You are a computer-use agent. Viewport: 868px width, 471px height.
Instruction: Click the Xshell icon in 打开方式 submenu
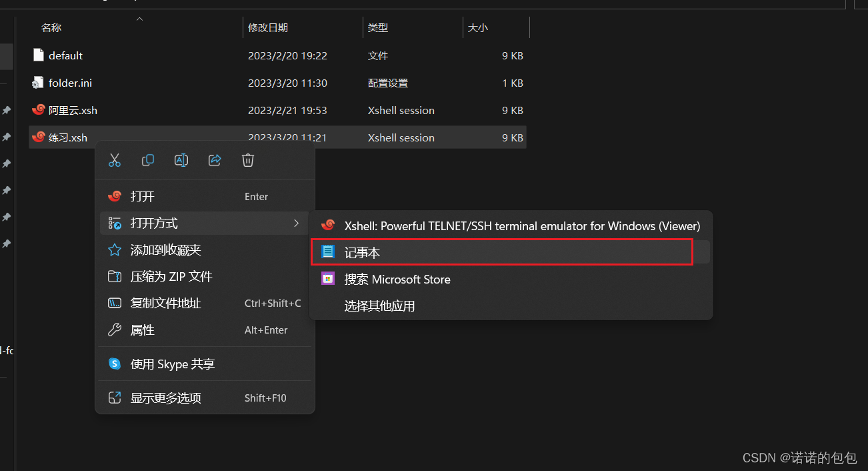coord(328,225)
